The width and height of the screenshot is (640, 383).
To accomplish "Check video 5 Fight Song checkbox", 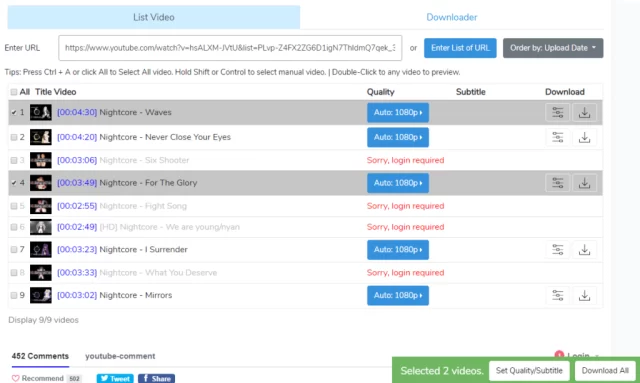I will 14,206.
